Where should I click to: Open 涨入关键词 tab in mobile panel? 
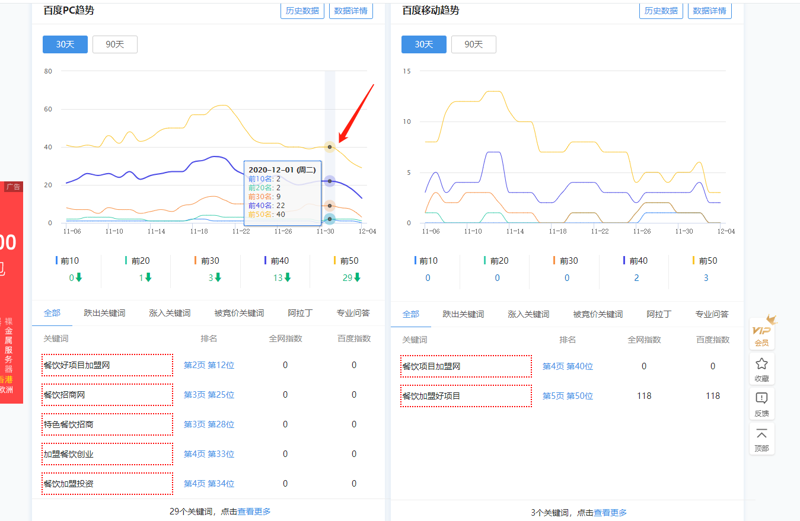pos(528,314)
